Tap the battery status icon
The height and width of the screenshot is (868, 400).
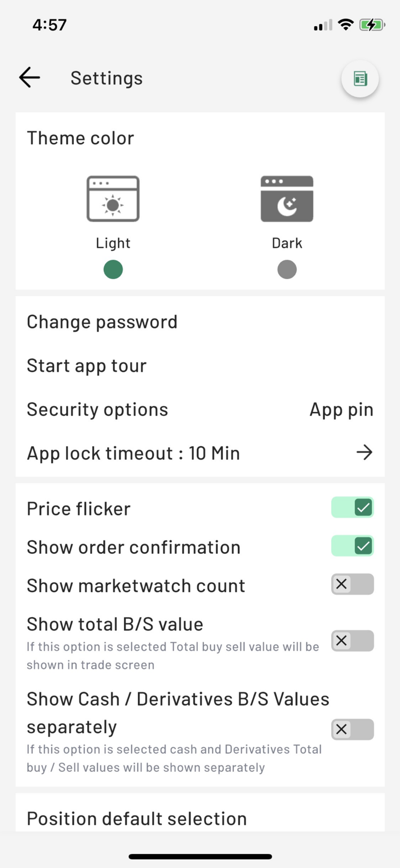tap(372, 25)
